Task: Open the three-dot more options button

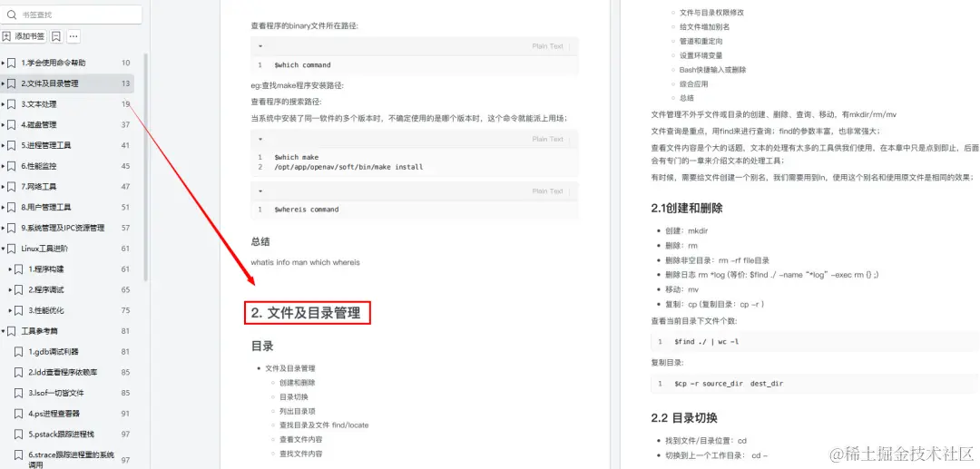Action: [73, 36]
